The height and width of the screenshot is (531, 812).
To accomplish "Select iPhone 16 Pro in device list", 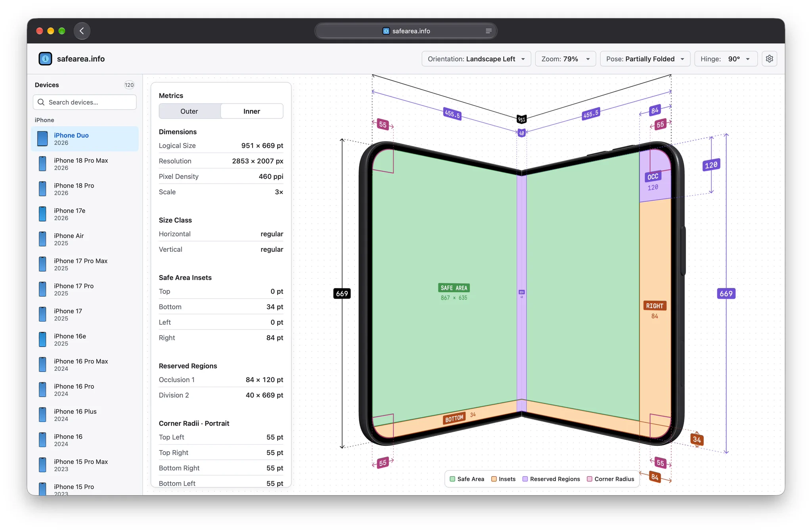I will 85,390.
